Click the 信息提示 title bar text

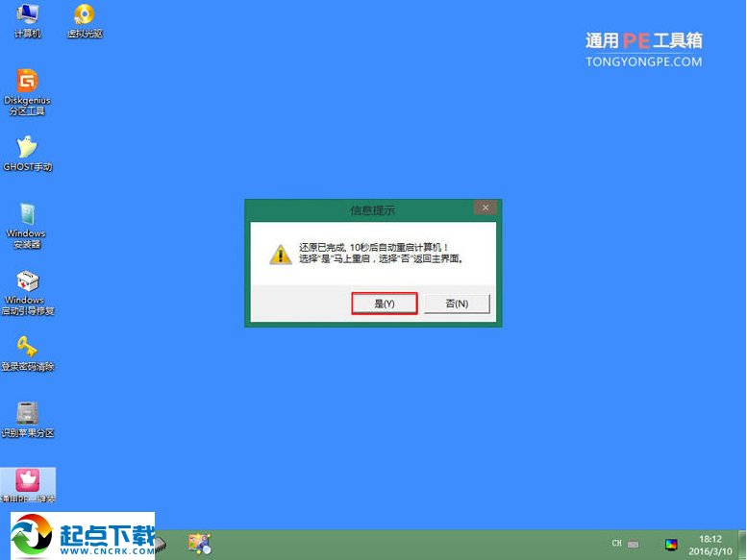(373, 210)
